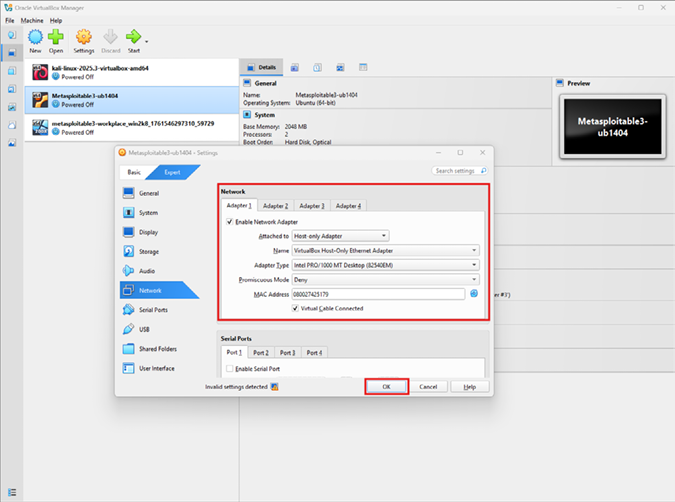
Task: Go to Shared Folders settings category
Action: [158, 349]
